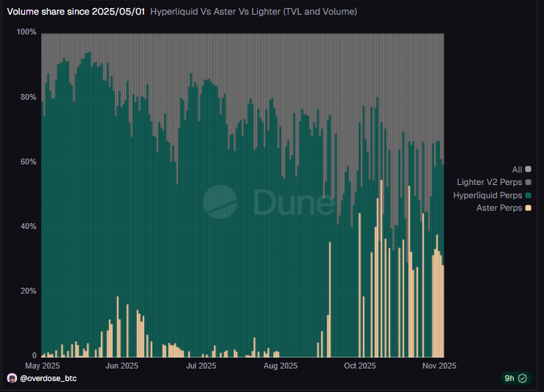Click the 40% y-axis label
The image size is (544, 392).
(x=28, y=226)
